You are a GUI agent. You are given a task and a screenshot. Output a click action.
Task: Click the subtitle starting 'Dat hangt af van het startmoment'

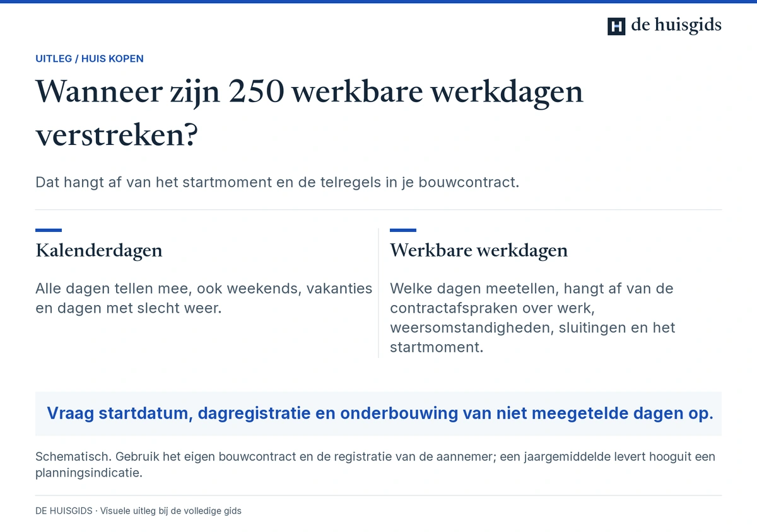[x=277, y=183]
